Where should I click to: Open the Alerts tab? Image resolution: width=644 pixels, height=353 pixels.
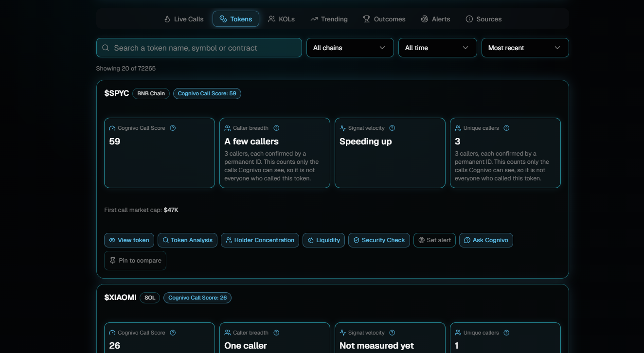coord(435,19)
